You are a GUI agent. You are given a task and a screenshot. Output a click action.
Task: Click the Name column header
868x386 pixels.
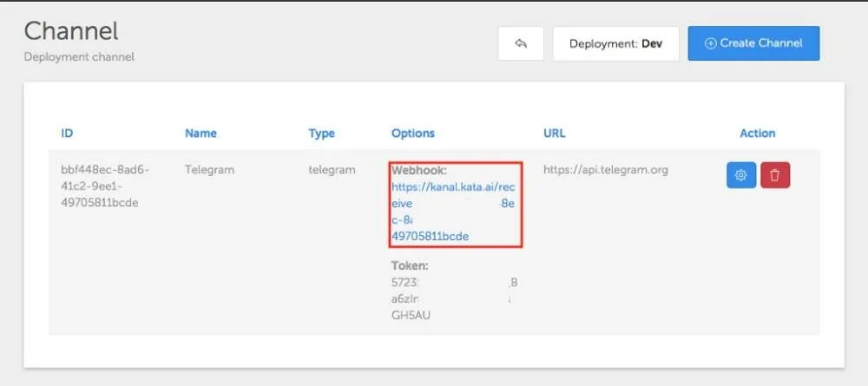pyautogui.click(x=201, y=134)
